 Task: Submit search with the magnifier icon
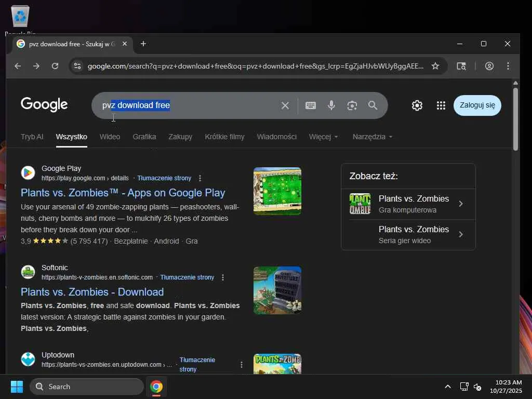[373, 105]
